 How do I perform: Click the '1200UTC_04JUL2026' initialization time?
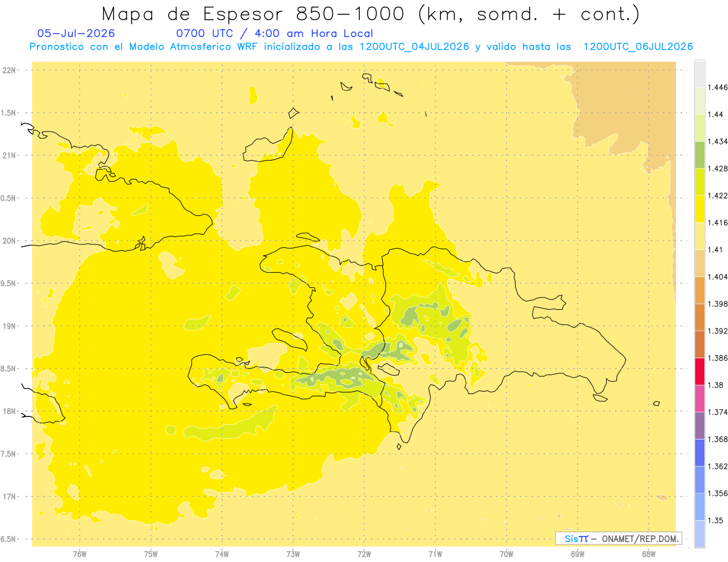(415, 47)
